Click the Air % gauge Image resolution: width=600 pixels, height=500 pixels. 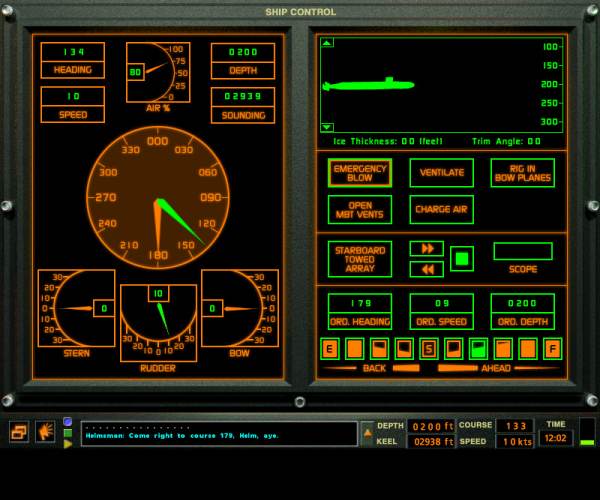point(158,72)
